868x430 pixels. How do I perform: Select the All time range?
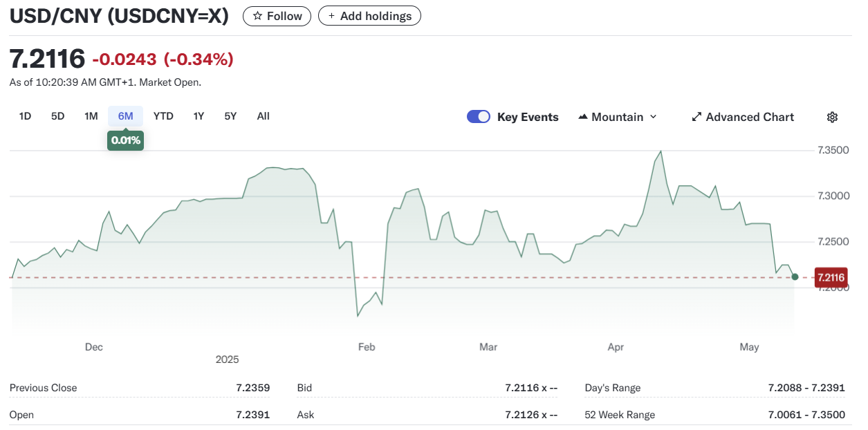click(x=263, y=116)
